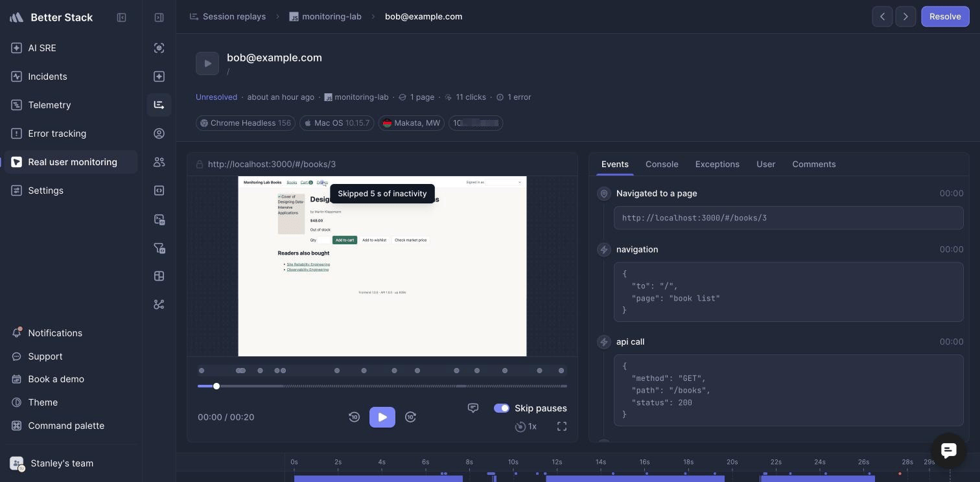Open AI SRE in the sidebar
The image size is (980, 482).
coord(71,48)
